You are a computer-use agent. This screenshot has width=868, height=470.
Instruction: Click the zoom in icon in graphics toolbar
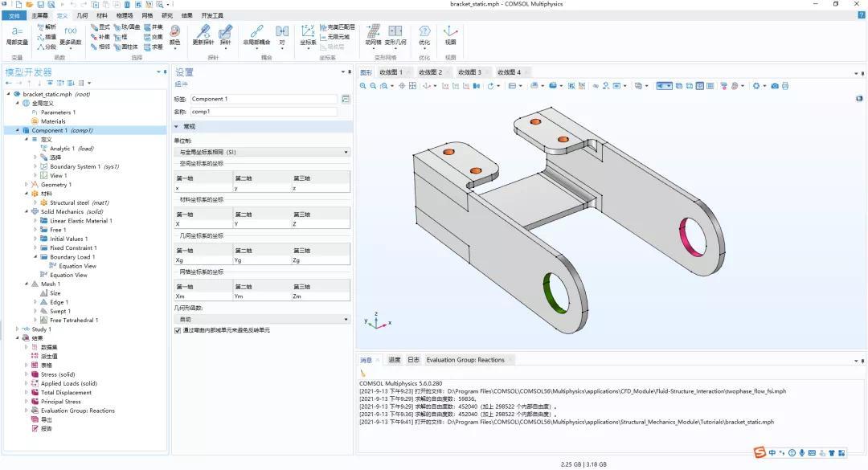point(363,86)
